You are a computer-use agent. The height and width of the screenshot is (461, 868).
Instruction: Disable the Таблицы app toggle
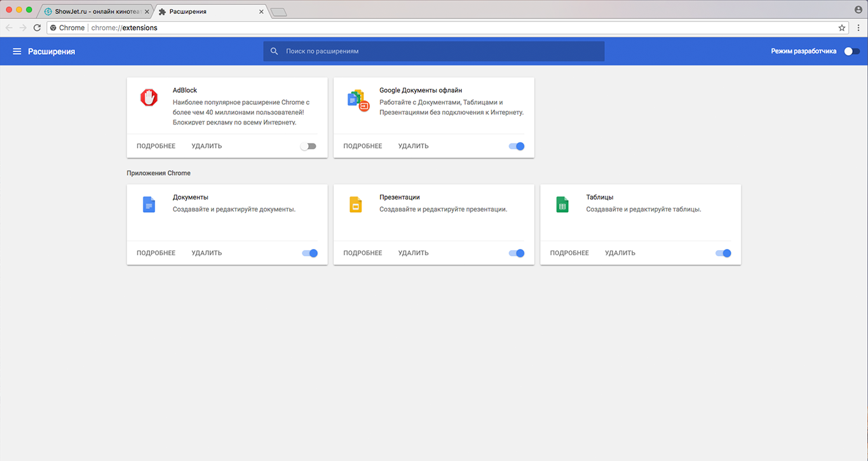[x=723, y=253]
